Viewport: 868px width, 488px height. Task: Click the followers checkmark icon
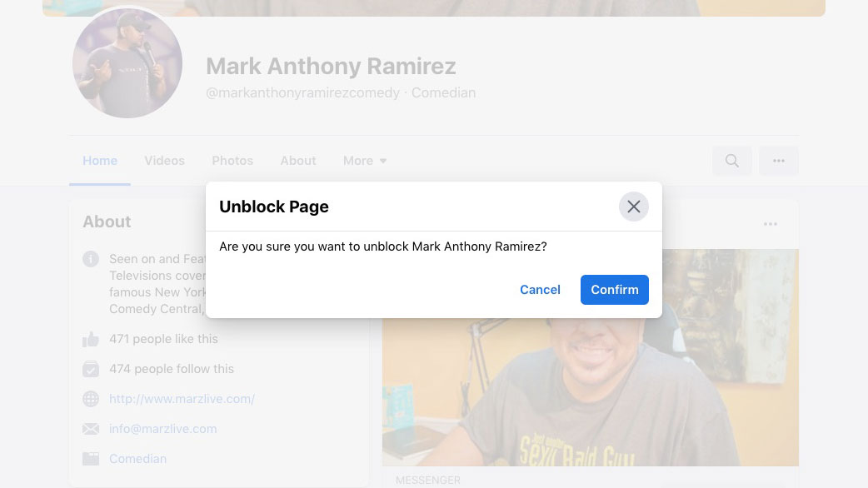coord(91,369)
